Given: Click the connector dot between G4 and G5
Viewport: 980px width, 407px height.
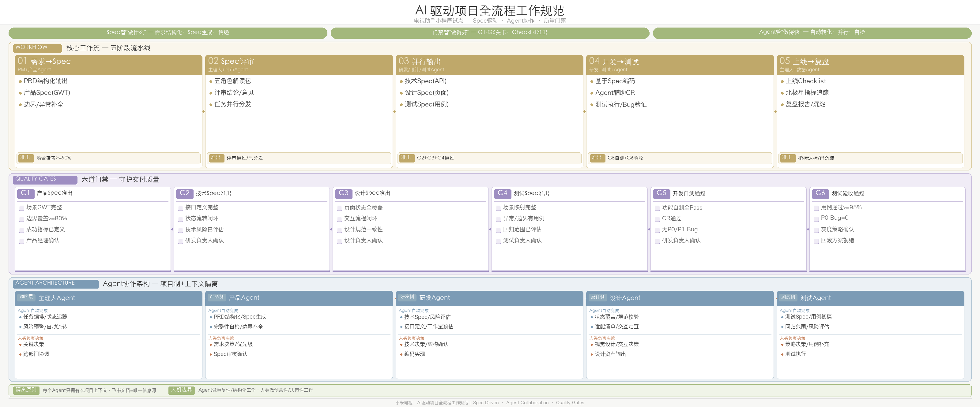Looking at the screenshot, I should (x=649, y=230).
